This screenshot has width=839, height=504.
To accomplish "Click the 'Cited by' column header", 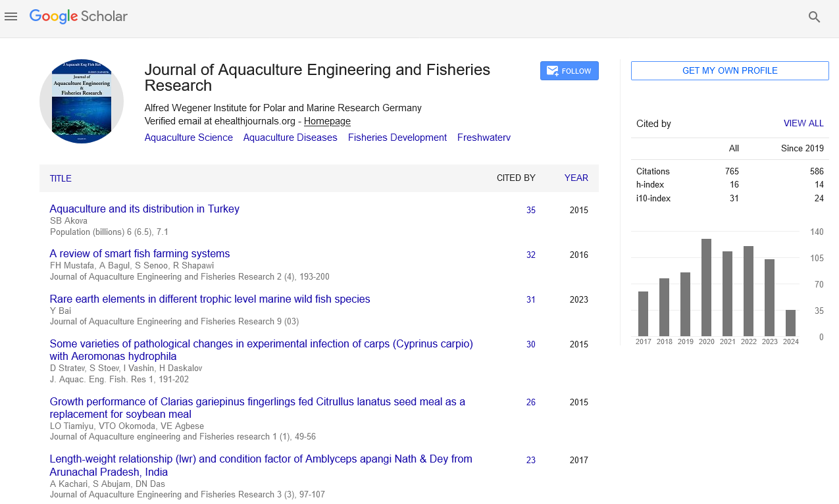I will click(x=516, y=178).
